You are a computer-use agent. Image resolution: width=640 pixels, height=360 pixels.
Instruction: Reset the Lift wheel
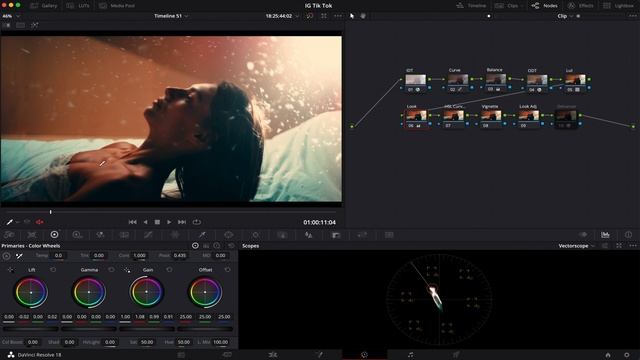pyautogui.click(x=53, y=270)
